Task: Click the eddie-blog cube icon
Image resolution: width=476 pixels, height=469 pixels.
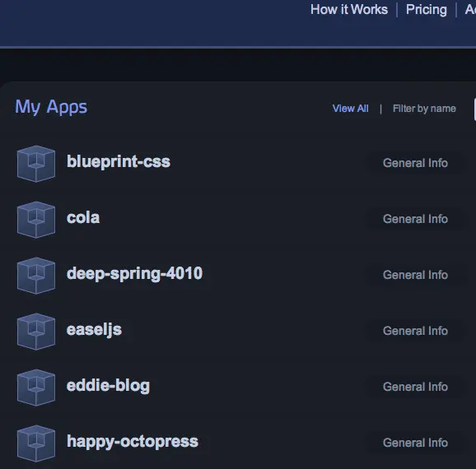Action: [36, 388]
